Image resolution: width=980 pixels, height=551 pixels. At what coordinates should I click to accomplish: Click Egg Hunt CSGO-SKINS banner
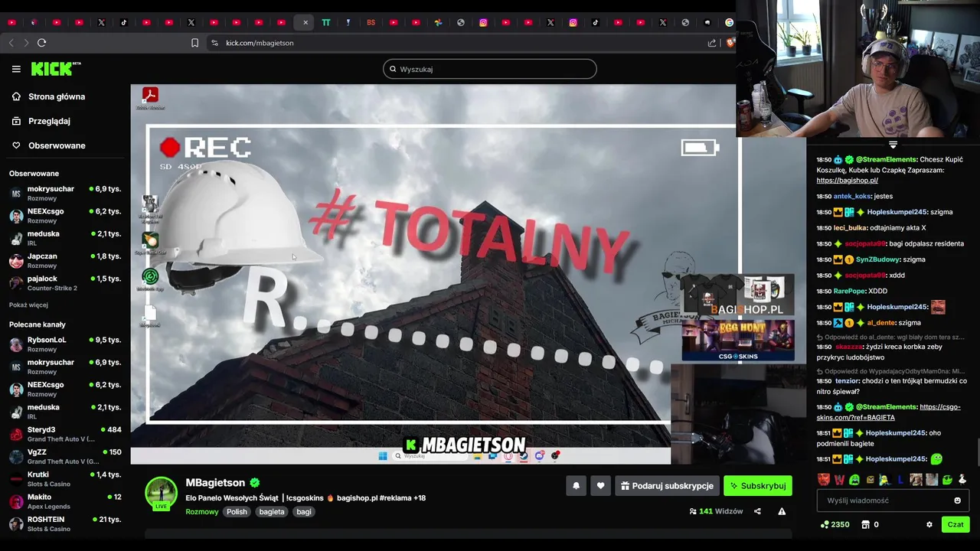point(738,340)
